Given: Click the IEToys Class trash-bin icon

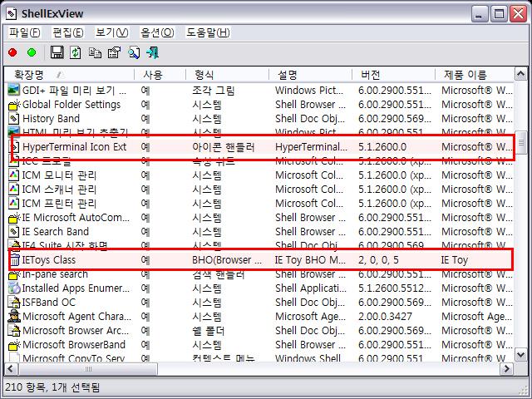Looking at the screenshot, I should (x=15, y=260).
